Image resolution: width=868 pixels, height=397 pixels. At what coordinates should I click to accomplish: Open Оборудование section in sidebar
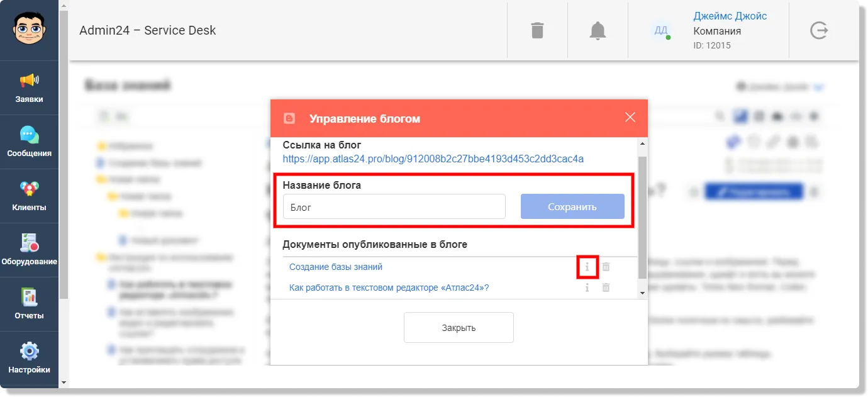[x=30, y=250]
